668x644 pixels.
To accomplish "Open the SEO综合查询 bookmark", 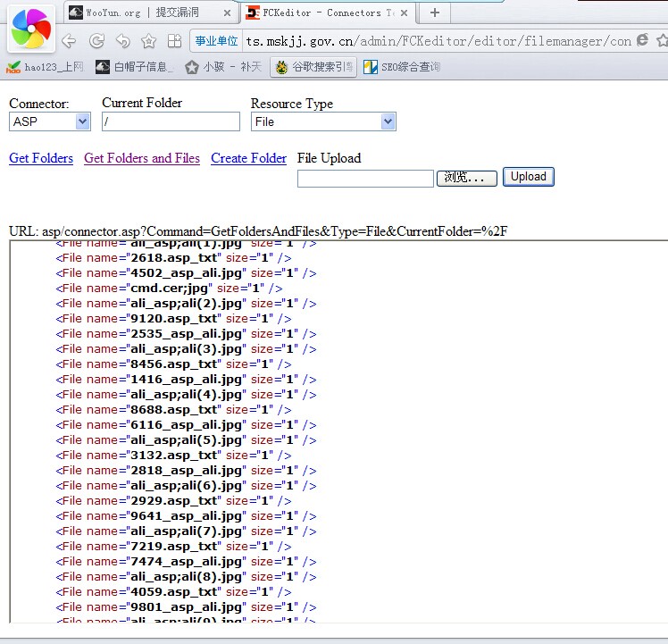I will pyautogui.click(x=402, y=67).
